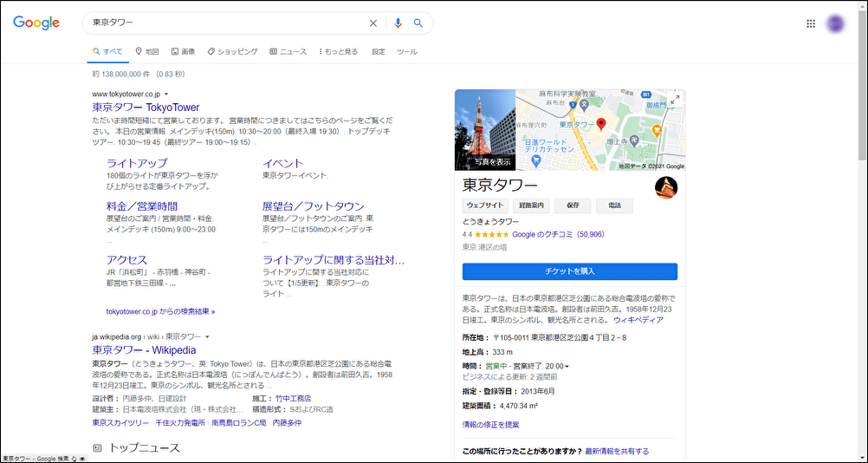Image resolution: width=868 pixels, height=463 pixels.
Task: Click the 東京タワー search input field
Action: tap(227, 23)
